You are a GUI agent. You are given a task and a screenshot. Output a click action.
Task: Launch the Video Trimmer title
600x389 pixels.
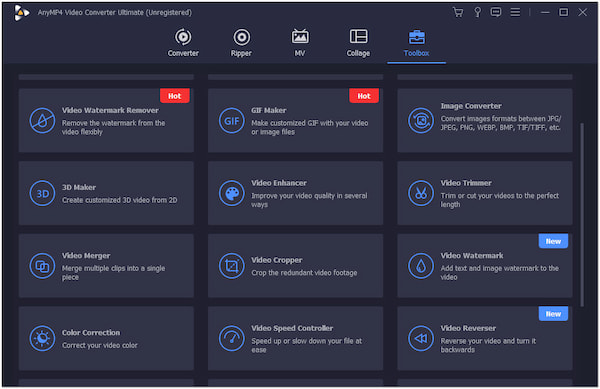pos(466,183)
